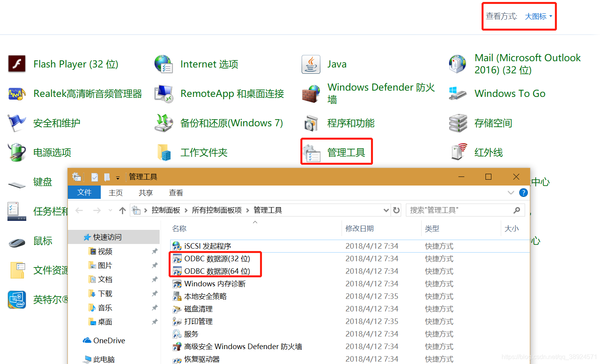Image resolution: width=600 pixels, height=364 pixels.
Task: Open Windows Defender 防火墙 brick wall icon
Action: (311, 94)
